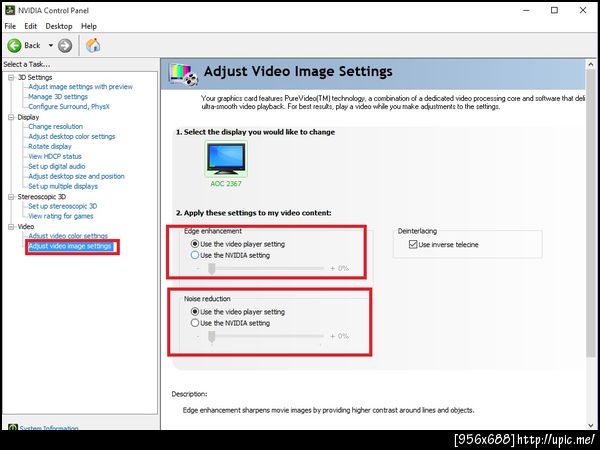Close the NVIDIA Control Panel window

tap(583, 10)
